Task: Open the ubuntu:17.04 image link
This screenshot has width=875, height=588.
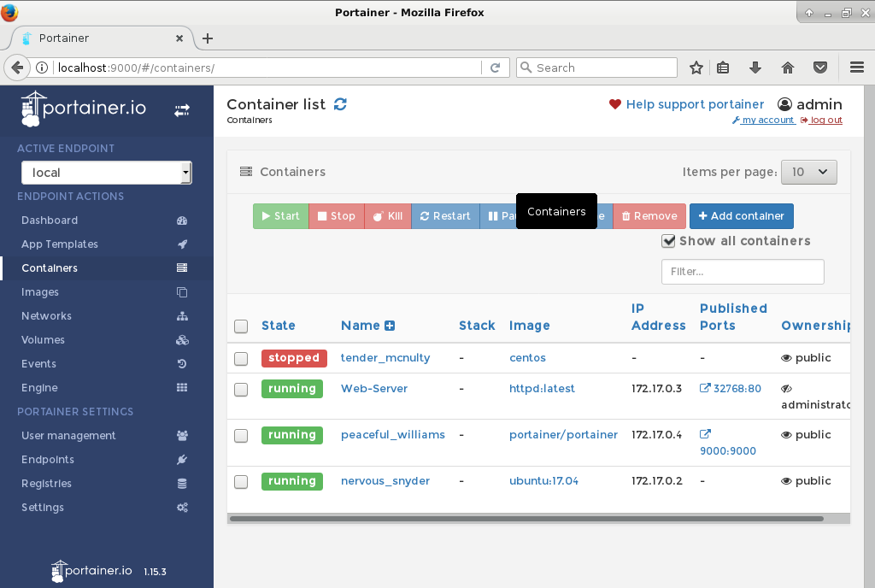Action: (543, 481)
